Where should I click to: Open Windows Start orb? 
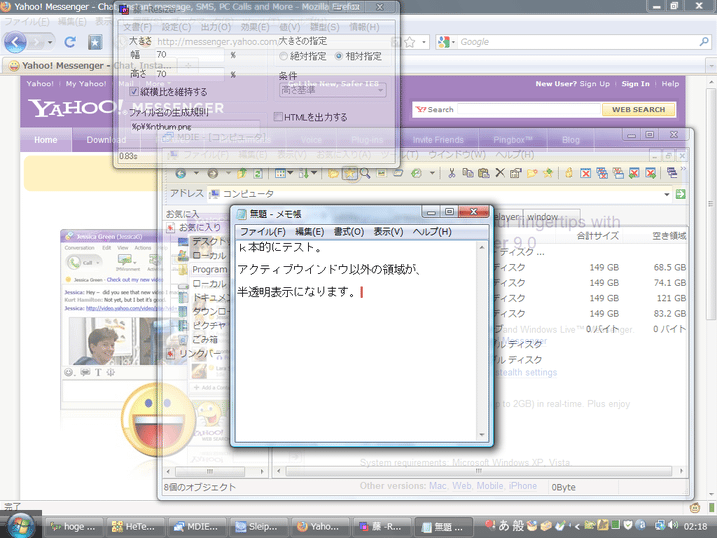[21, 525]
